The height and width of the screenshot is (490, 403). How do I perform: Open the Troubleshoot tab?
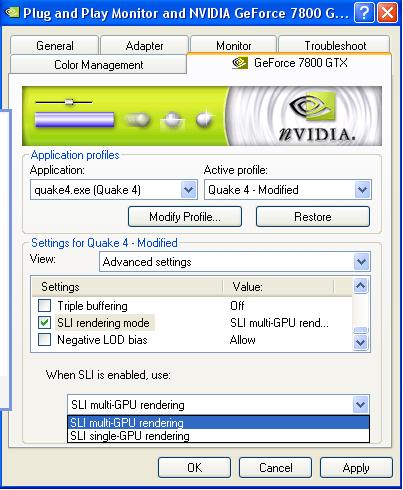(335, 45)
